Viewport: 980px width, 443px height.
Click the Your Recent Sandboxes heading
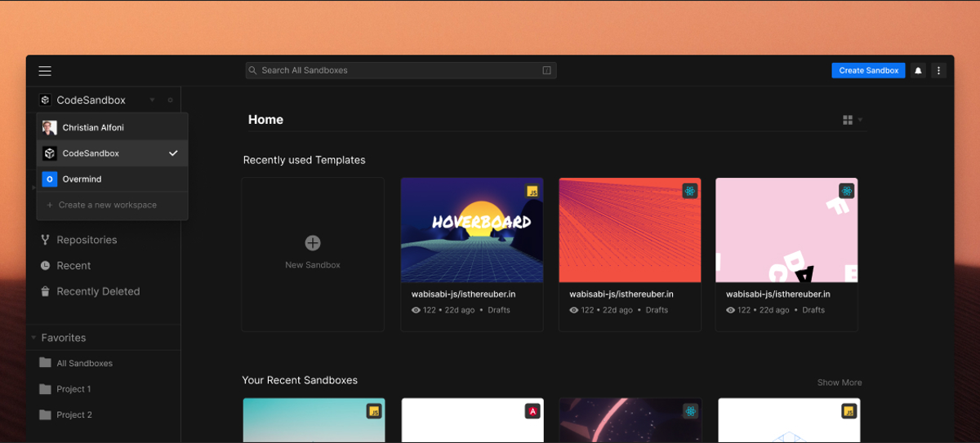point(300,380)
